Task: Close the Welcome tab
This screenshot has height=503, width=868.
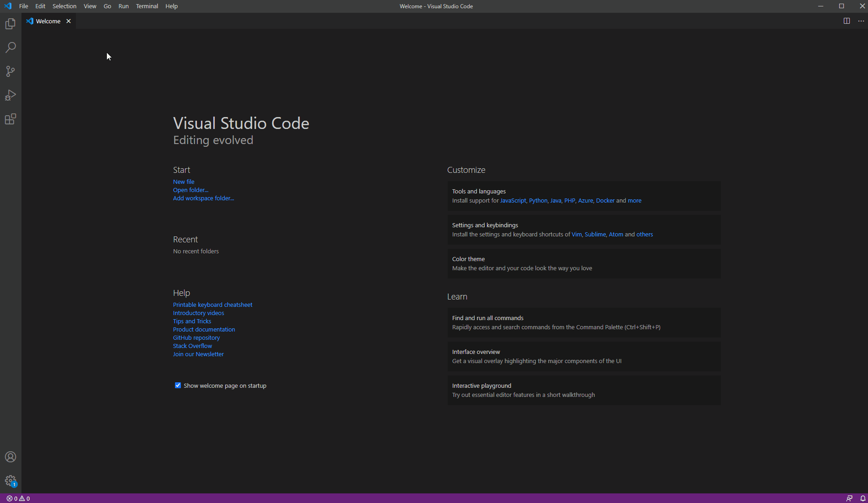Action: coord(69,21)
